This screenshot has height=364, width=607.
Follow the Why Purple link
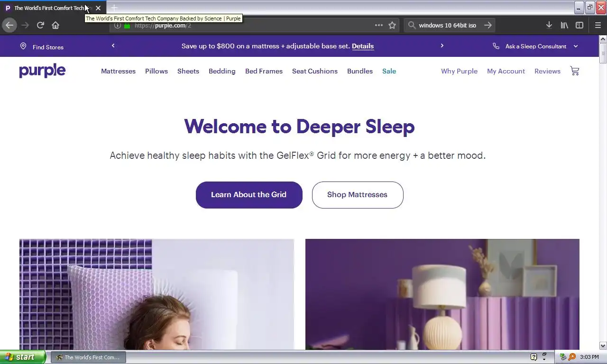tap(459, 71)
